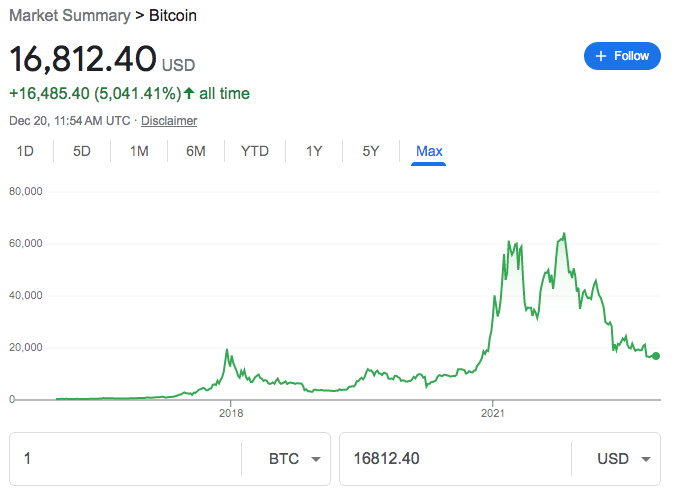This screenshot has height=495, width=687.
Task: Click the 2018 label on chart axis
Action: [231, 412]
